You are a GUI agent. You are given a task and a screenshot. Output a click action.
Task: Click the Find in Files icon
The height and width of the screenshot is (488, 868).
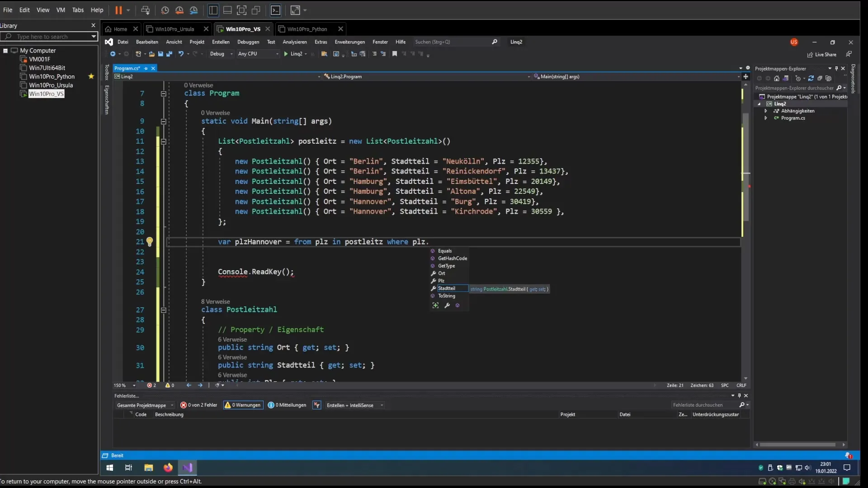tap(324, 54)
